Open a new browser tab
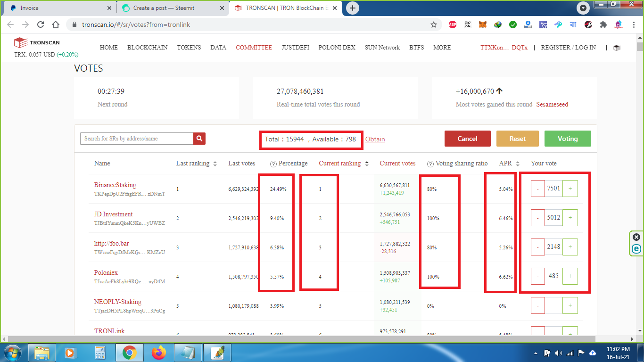This screenshot has height=362, width=644. 352,8
